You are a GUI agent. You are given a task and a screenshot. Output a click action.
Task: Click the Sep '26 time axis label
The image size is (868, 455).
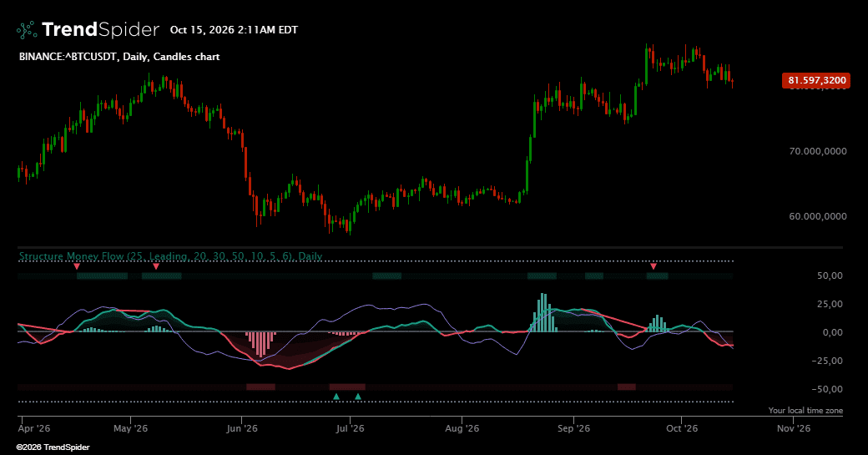(x=574, y=428)
